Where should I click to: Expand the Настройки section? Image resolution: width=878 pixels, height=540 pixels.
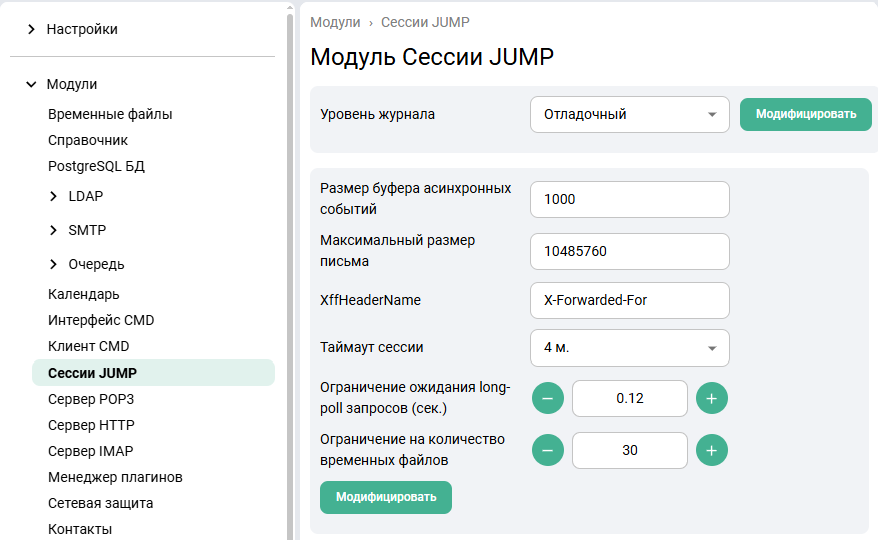[x=32, y=29]
